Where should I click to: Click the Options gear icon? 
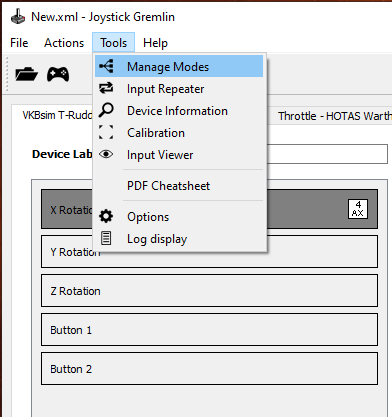[106, 216]
